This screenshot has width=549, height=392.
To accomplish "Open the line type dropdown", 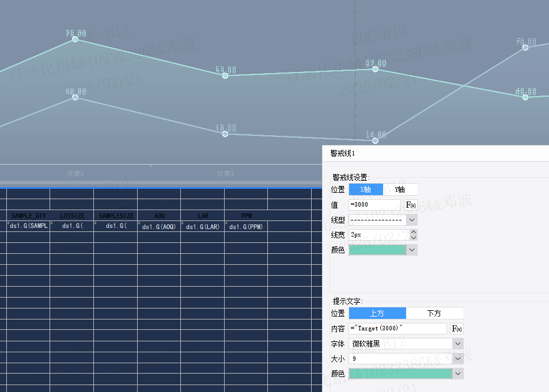I will [x=412, y=220].
